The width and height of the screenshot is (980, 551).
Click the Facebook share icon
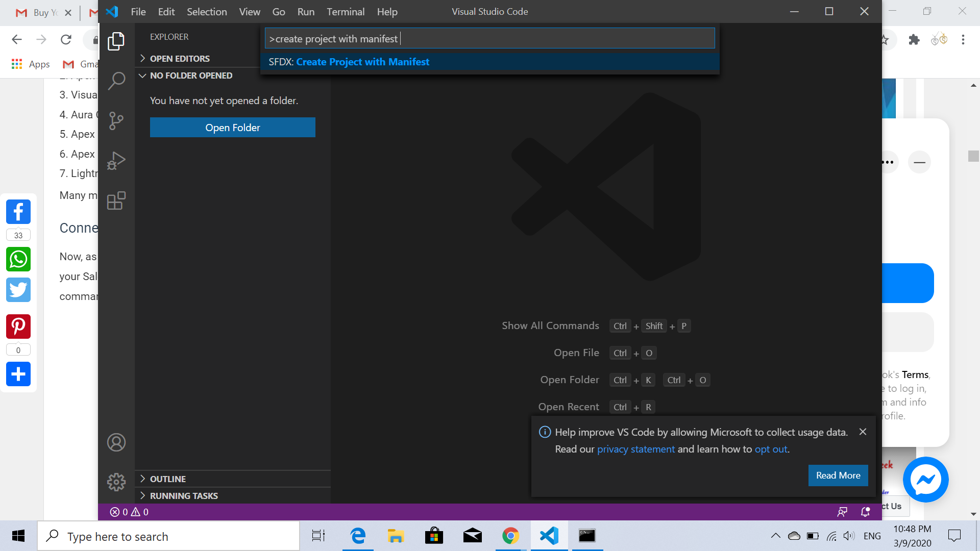tap(18, 212)
